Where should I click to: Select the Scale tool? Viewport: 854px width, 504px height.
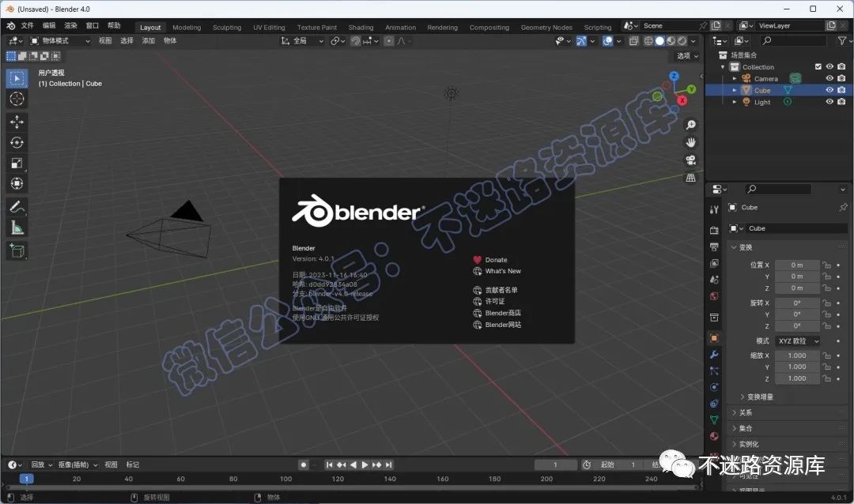click(17, 164)
